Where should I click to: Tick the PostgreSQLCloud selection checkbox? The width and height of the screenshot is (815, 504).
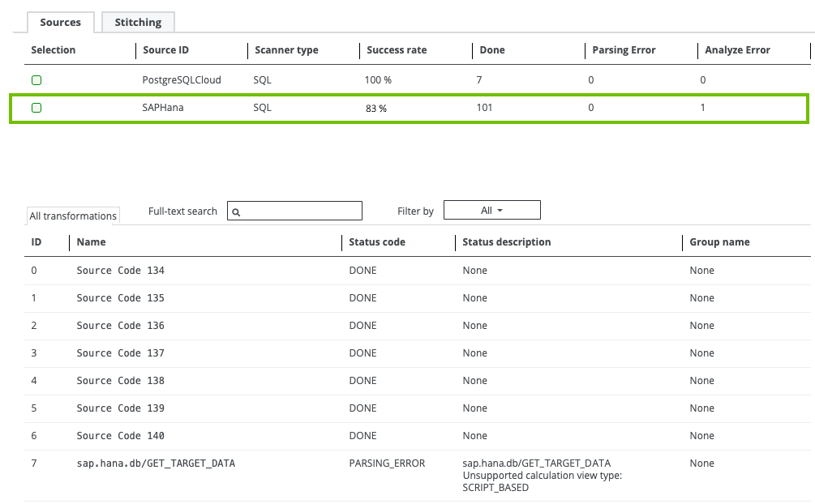36,80
